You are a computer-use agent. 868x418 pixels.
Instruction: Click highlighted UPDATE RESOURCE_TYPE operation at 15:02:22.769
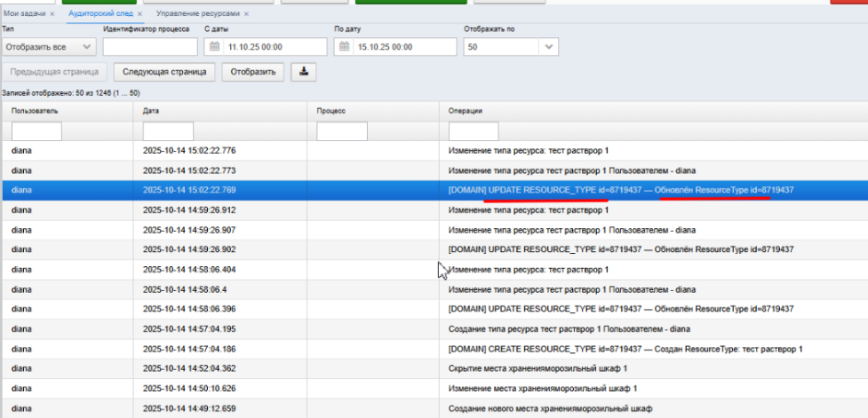click(x=621, y=190)
